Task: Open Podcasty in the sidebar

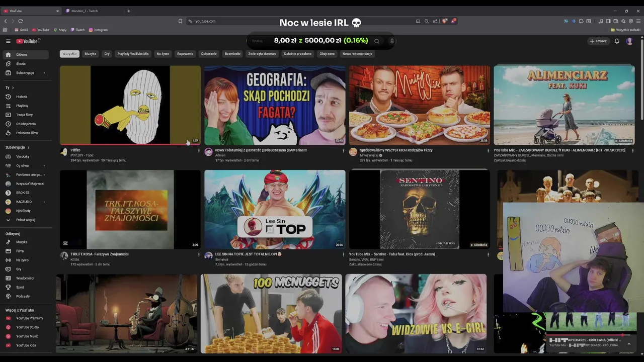Action: coord(26,296)
